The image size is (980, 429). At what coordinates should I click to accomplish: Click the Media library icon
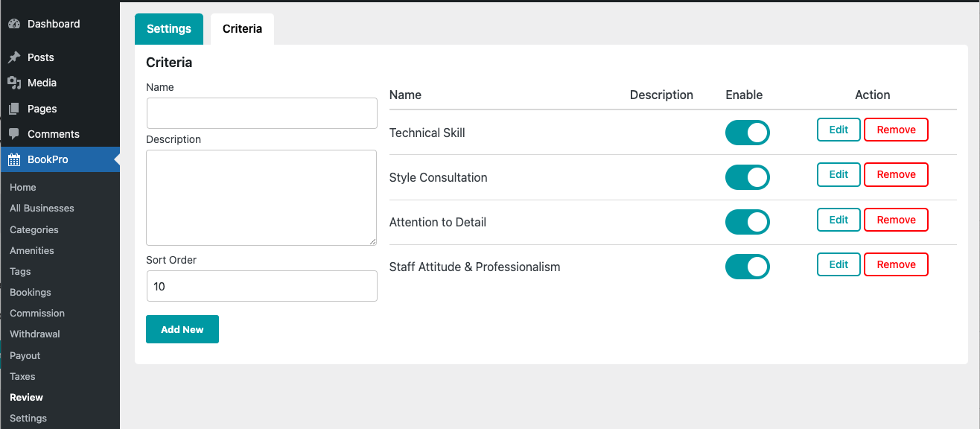pos(14,83)
